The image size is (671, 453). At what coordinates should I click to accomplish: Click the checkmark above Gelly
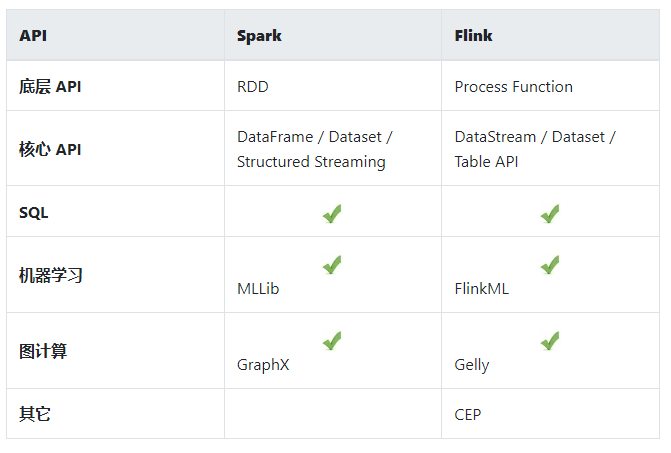(x=549, y=340)
